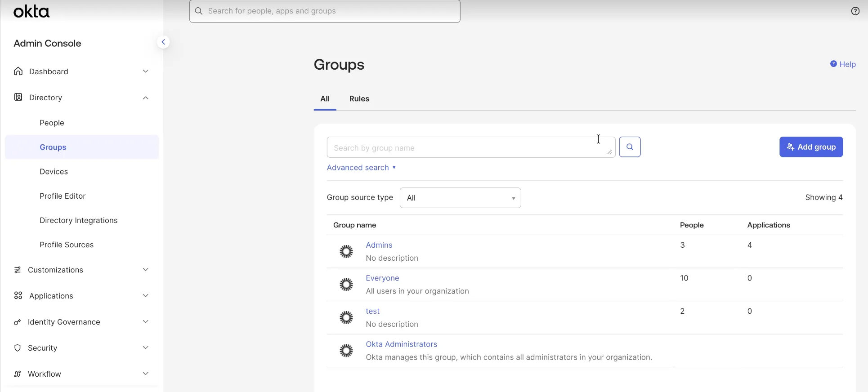Open Directory Integrations in the sidebar
Image resolution: width=868 pixels, height=392 pixels.
tap(78, 220)
